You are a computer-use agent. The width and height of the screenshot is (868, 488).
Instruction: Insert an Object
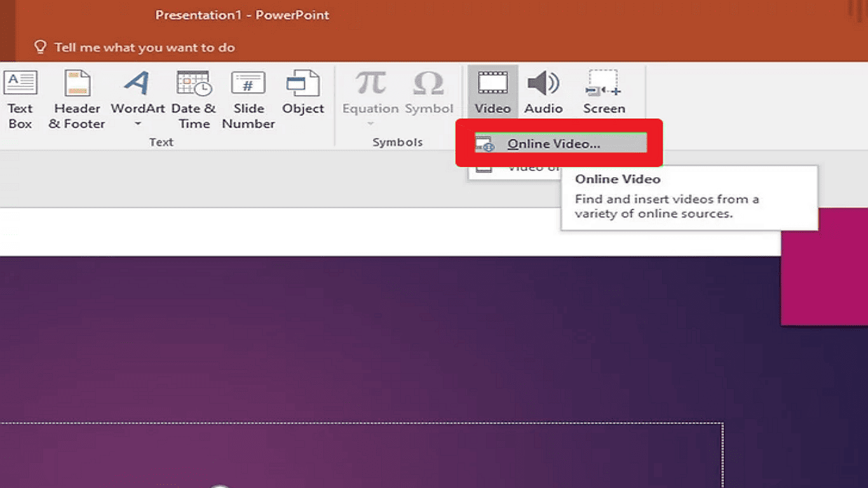303,93
